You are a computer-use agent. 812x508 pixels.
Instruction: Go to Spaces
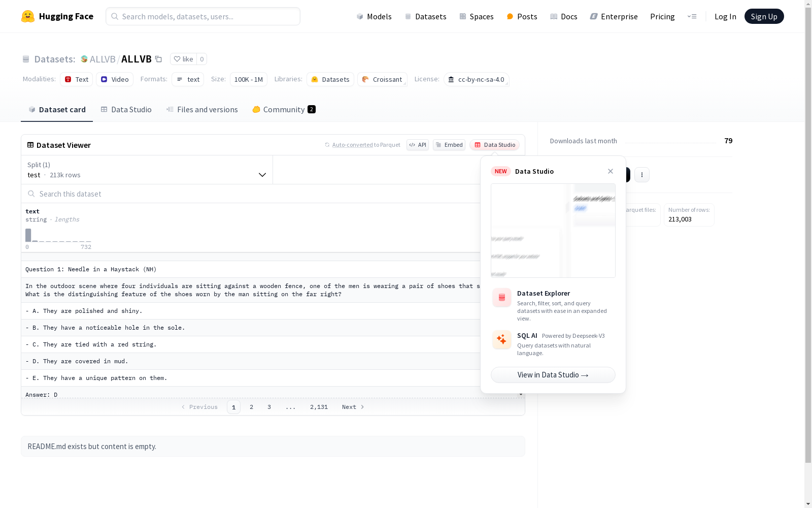pos(477,16)
